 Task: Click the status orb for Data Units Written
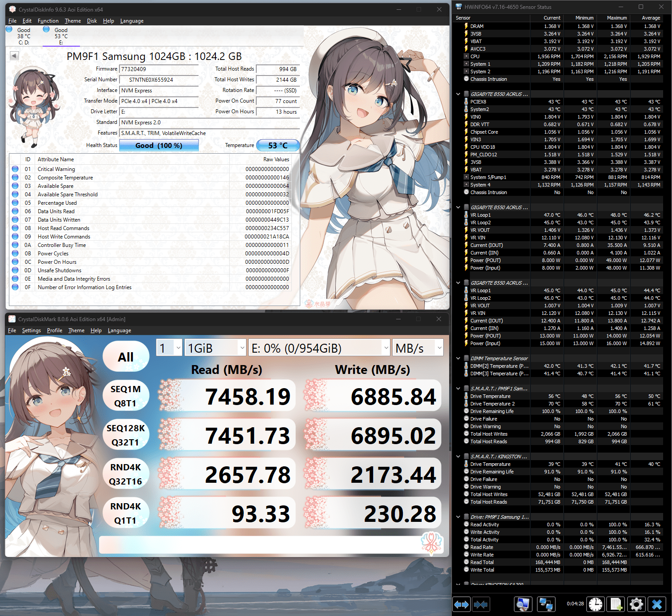point(15,219)
